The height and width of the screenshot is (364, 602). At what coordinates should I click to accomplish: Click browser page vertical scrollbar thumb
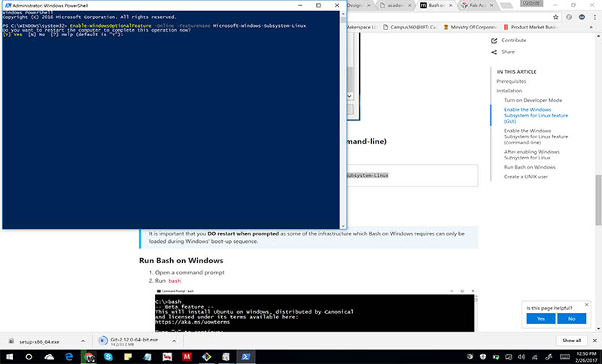[598, 200]
